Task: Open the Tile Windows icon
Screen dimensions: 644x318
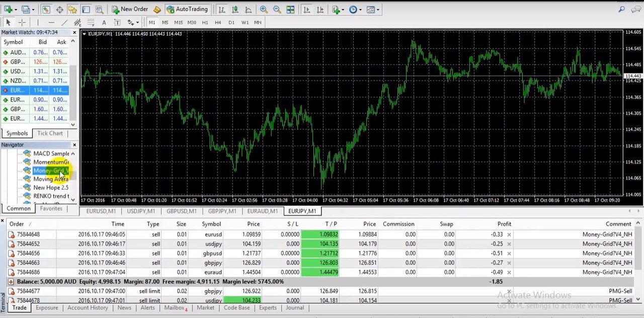Action: (290, 10)
